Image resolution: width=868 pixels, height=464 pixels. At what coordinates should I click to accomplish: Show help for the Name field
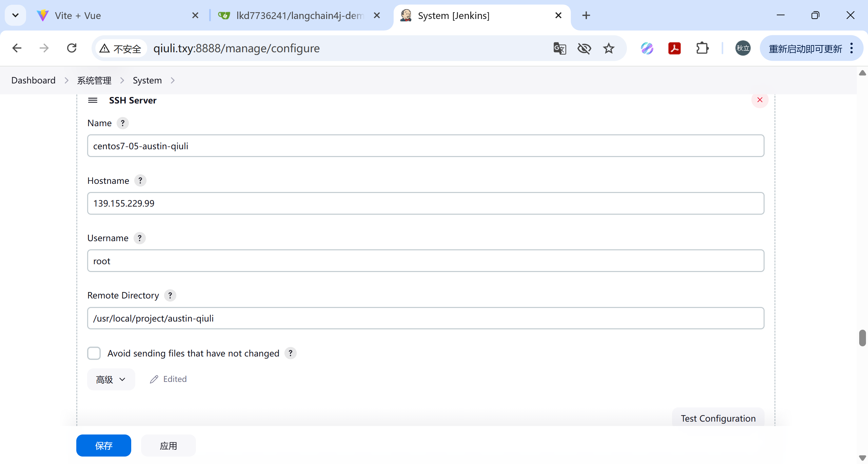click(123, 123)
